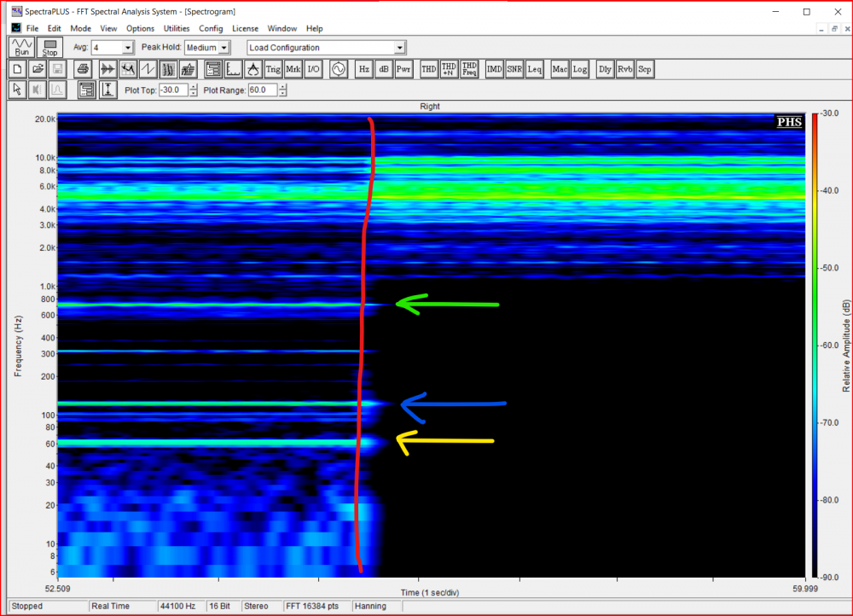
Task: Create a new file with blank page icon
Action: [17, 69]
